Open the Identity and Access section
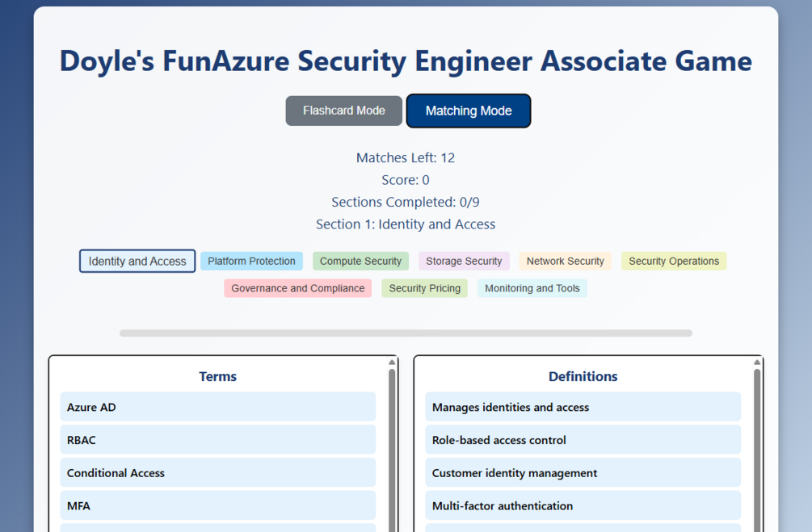812x532 pixels. 137,261
